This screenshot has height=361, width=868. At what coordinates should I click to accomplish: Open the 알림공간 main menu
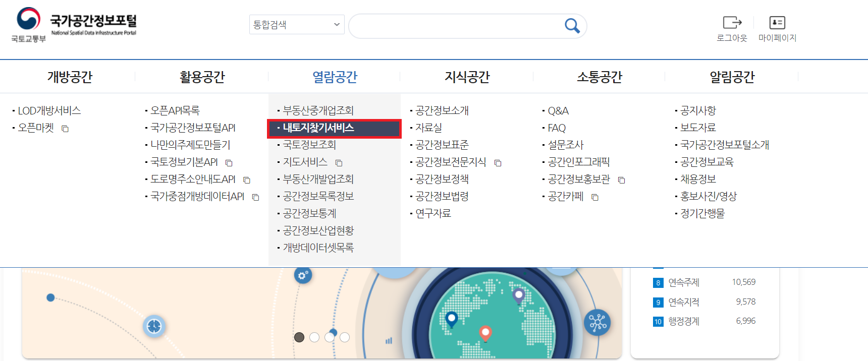732,77
